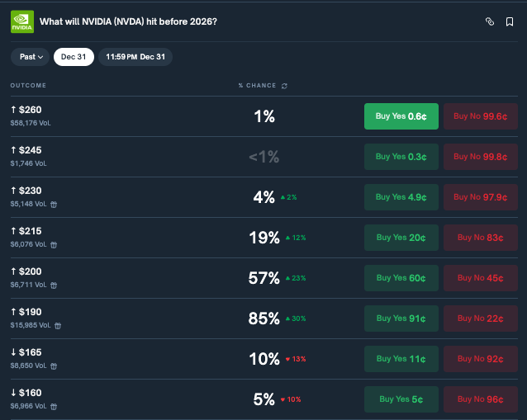The width and height of the screenshot is (527, 420).
Task: Open the Past markets dropdown
Action: (31, 57)
